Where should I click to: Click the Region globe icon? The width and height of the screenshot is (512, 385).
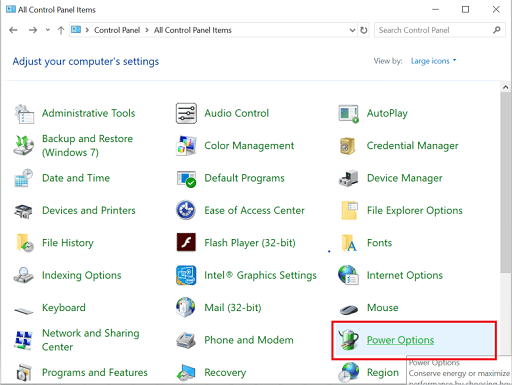[348, 372]
